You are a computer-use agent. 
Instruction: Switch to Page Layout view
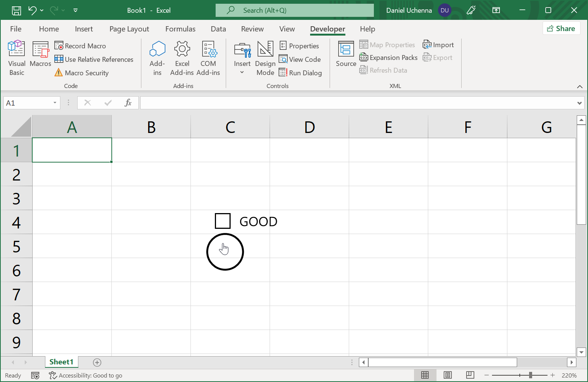click(x=447, y=375)
